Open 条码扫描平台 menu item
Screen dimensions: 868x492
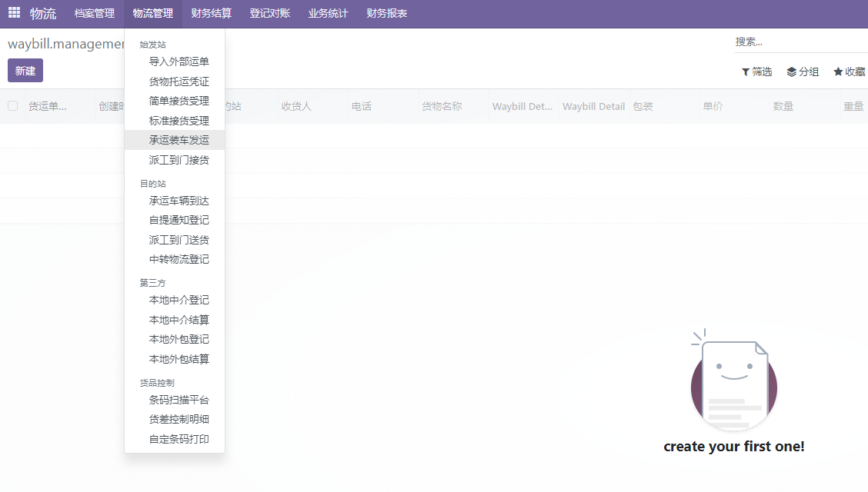click(x=179, y=400)
